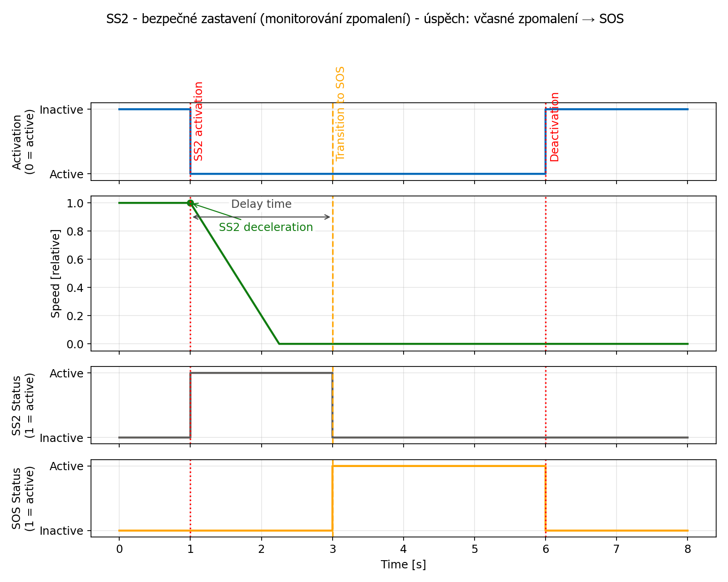
Task: Select the "0.6" tick on the speed axis
Action: 75,260
